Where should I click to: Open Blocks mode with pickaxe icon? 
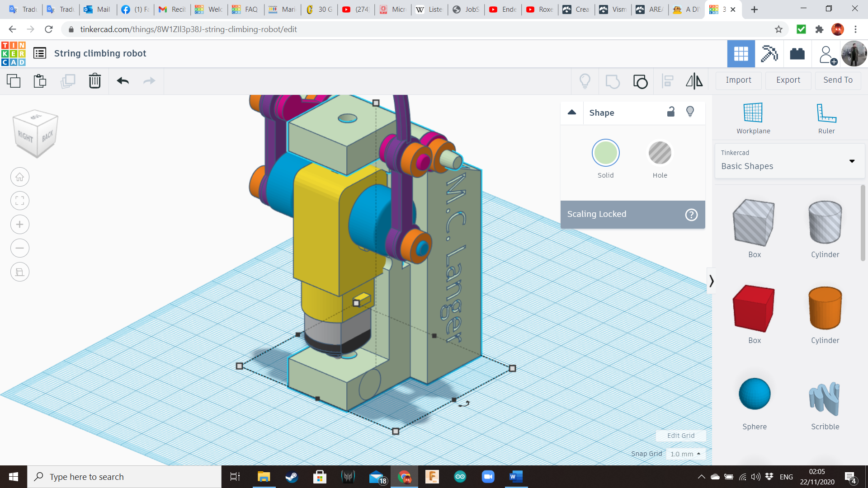[x=769, y=54]
